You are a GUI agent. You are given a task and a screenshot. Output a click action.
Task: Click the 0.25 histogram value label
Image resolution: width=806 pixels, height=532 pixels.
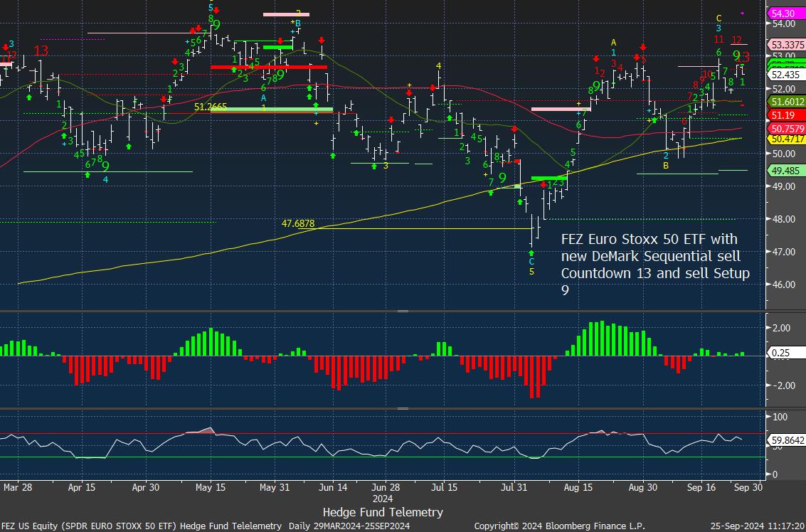[x=780, y=353]
